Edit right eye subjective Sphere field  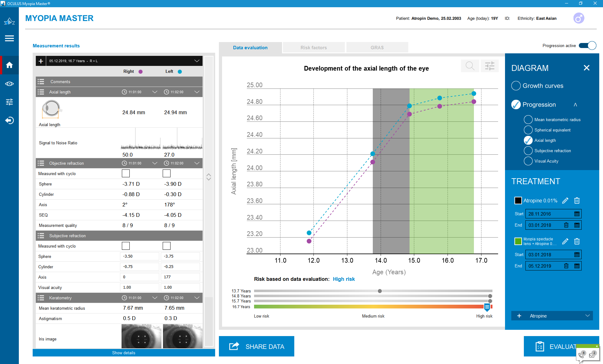coord(139,256)
